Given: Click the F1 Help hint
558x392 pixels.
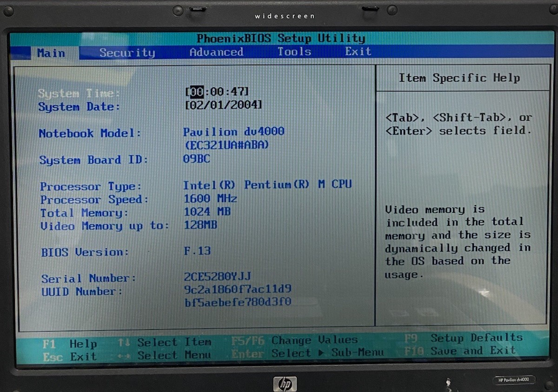Looking at the screenshot, I should click(70, 344).
